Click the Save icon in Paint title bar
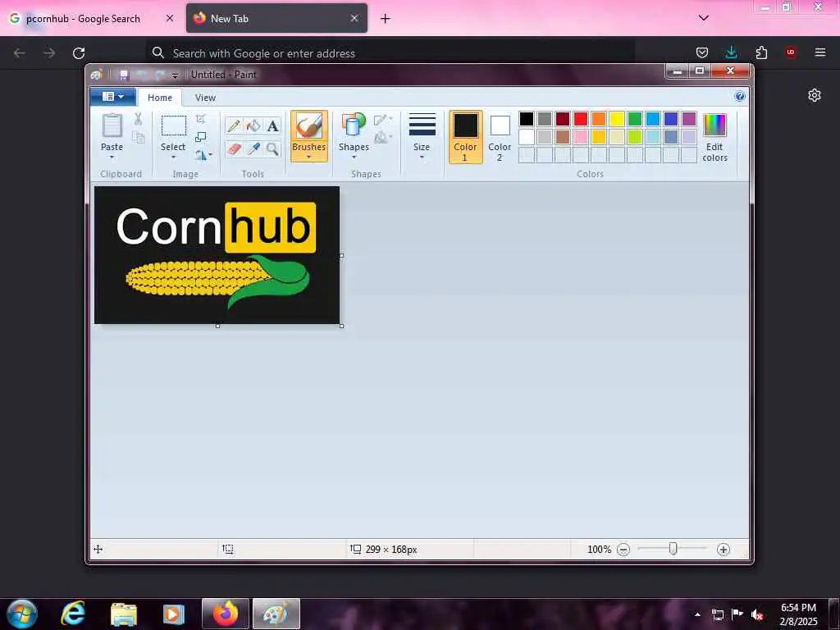This screenshot has height=630, width=840. pyautogui.click(x=124, y=75)
